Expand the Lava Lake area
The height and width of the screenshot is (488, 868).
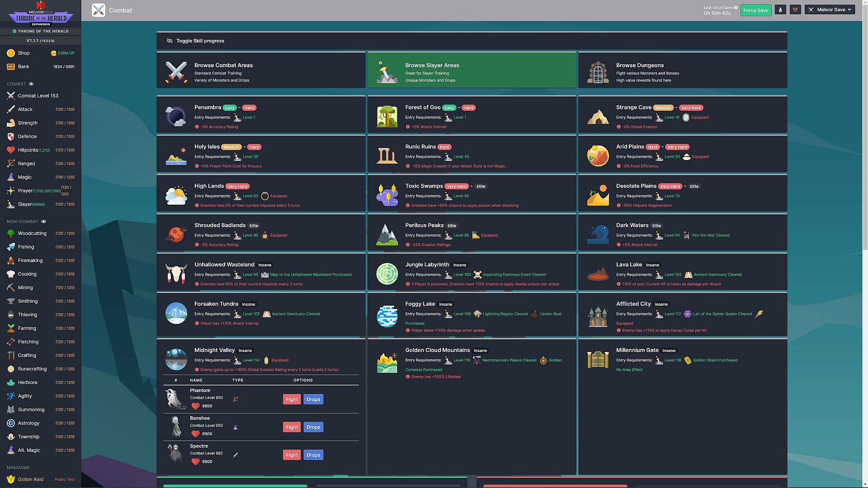(x=682, y=272)
